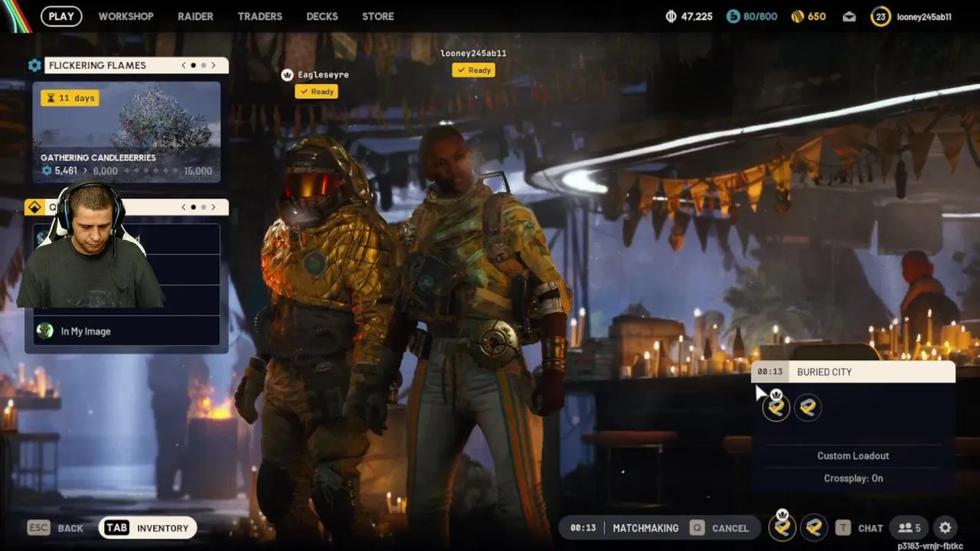Click the merit icon beside 5,461
The image size is (980, 551).
coord(47,171)
